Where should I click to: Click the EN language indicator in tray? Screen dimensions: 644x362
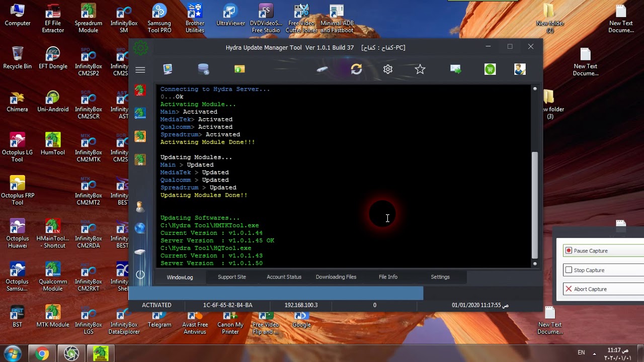[x=581, y=352]
